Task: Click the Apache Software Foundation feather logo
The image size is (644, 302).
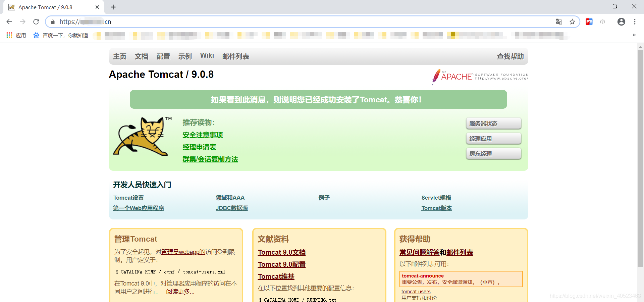Action: pos(480,77)
